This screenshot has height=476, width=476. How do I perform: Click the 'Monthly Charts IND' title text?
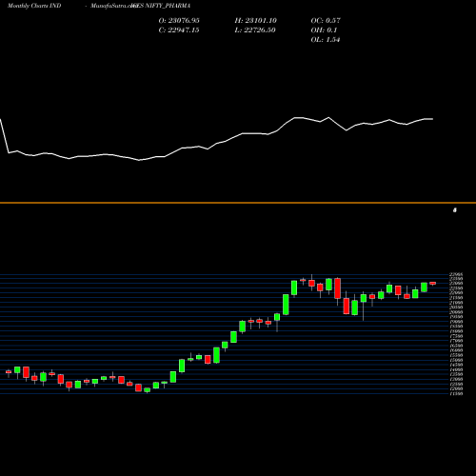[34, 6]
